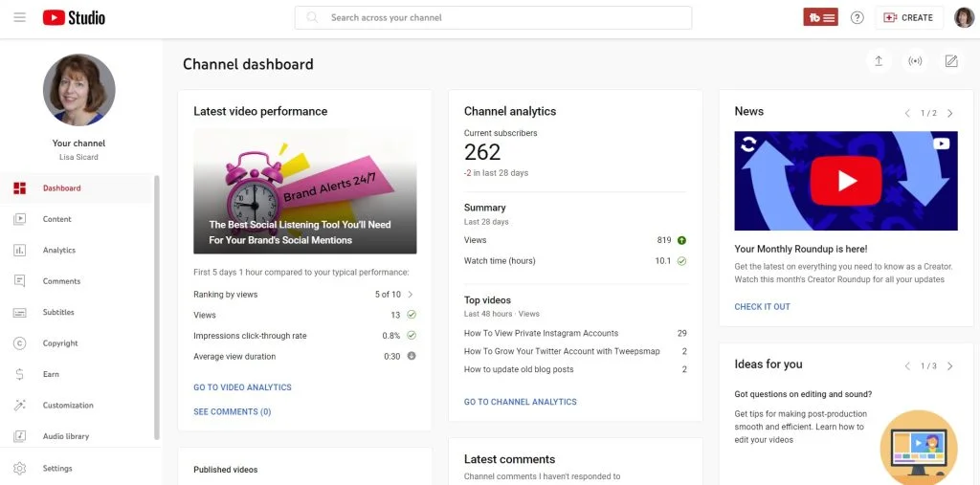The width and height of the screenshot is (980, 485).
Task: Click GO TO VIDEO ANALYTICS link
Action: [x=242, y=387]
